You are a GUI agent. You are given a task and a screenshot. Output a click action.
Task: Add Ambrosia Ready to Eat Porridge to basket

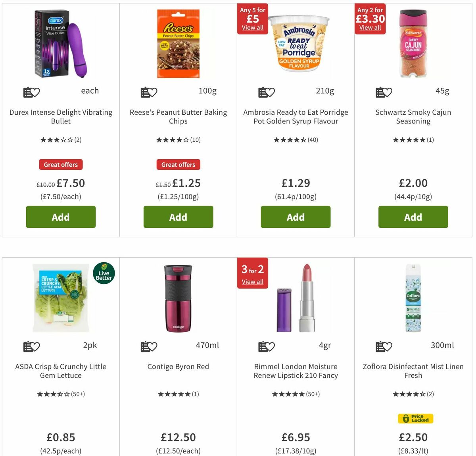coord(296,217)
